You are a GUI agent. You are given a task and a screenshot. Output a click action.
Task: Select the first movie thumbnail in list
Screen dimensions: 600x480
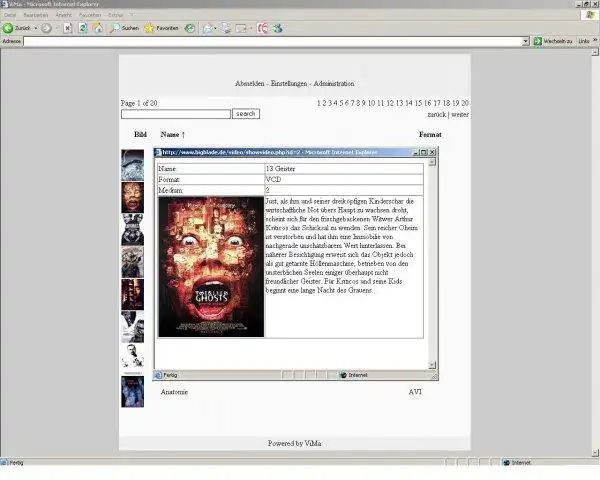132,165
